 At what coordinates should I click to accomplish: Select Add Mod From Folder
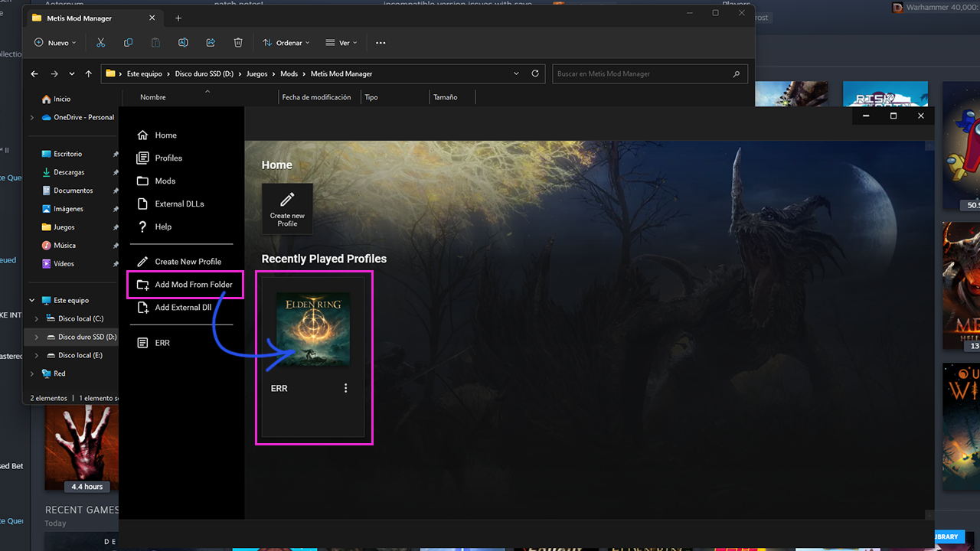185,285
